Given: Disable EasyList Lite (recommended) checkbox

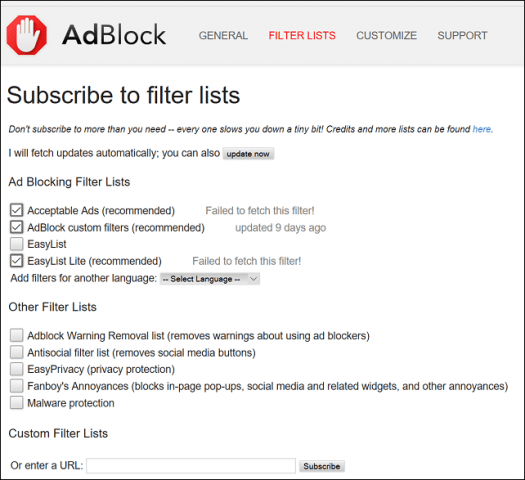Looking at the screenshot, I should coord(16,261).
